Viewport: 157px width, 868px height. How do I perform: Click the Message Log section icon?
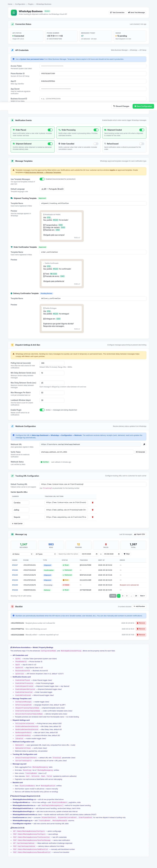(x=13, y=534)
